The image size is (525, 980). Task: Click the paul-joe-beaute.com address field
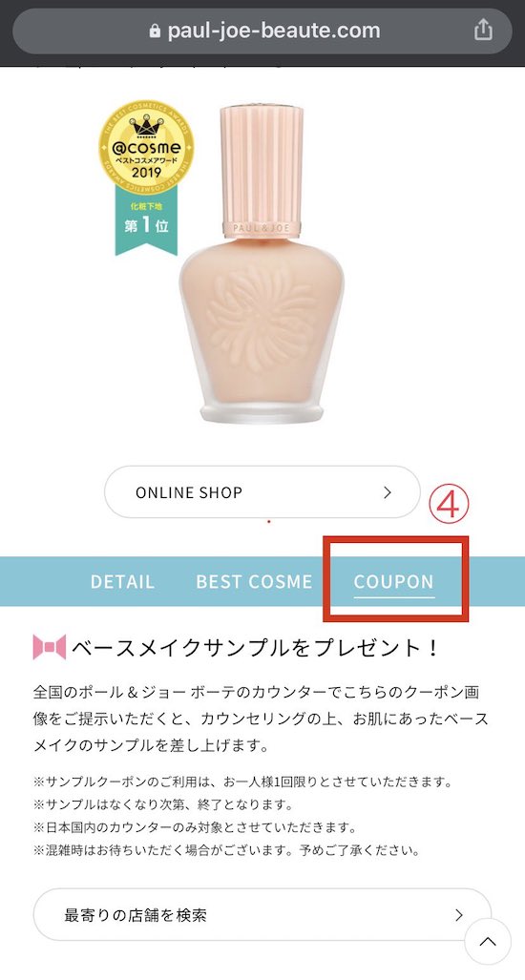[x=262, y=31]
